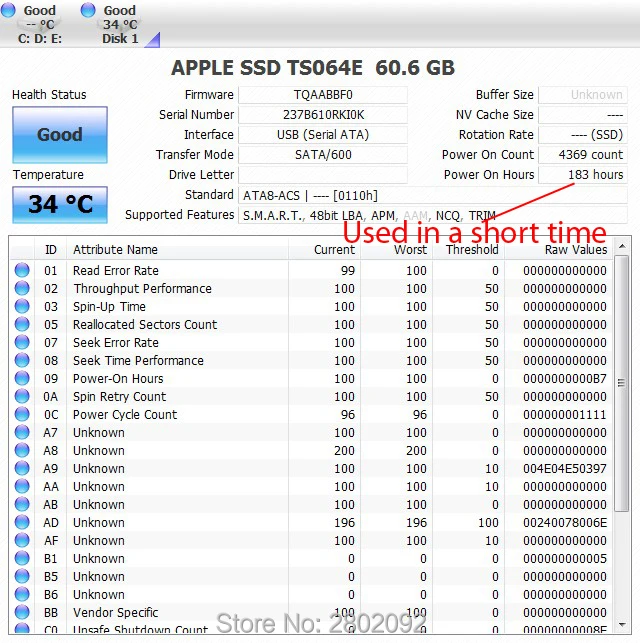This screenshot has height=643, width=640.
Task: Click the Current column header
Action: (324, 249)
